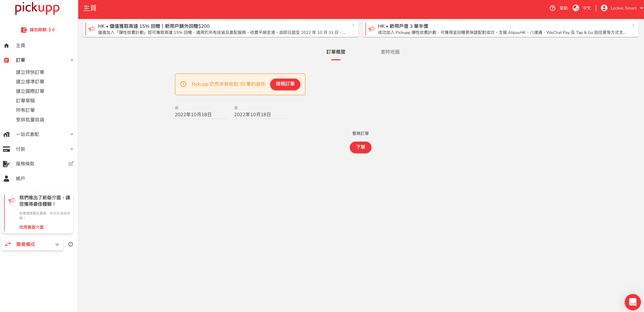Screen dimensions: 644x312
Task: Click the 檢視訂單 button
Action: pyautogui.click(x=285, y=84)
